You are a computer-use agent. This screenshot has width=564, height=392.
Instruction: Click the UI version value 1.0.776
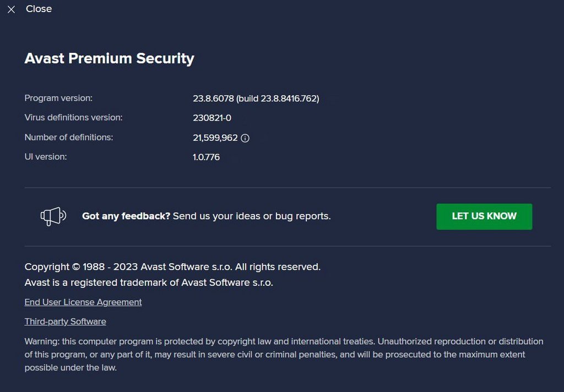206,157
